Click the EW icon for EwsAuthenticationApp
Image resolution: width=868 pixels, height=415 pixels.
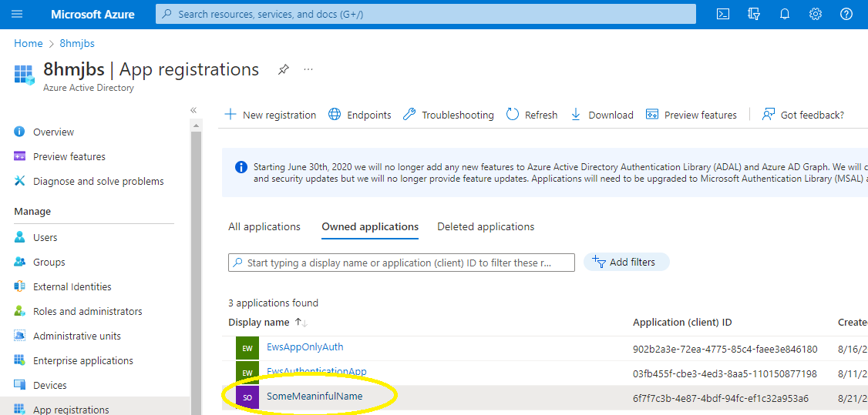tap(247, 373)
